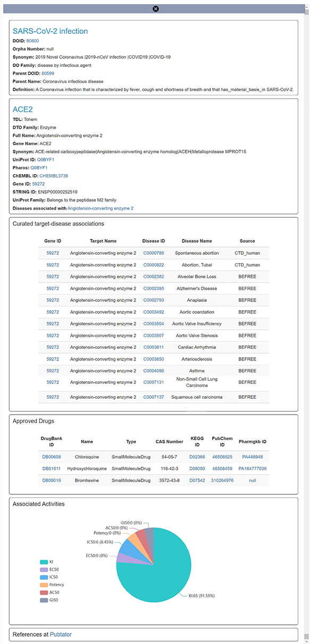Open KEGG ID D07542 for Bromhexine
Image resolution: width=319 pixels, height=644 pixels.
[x=197, y=480]
